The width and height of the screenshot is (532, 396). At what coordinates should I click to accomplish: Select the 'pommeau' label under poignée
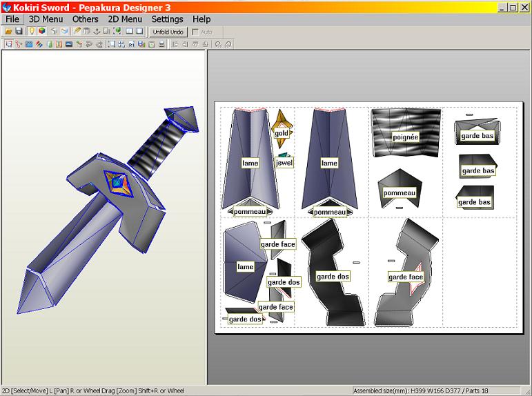400,192
